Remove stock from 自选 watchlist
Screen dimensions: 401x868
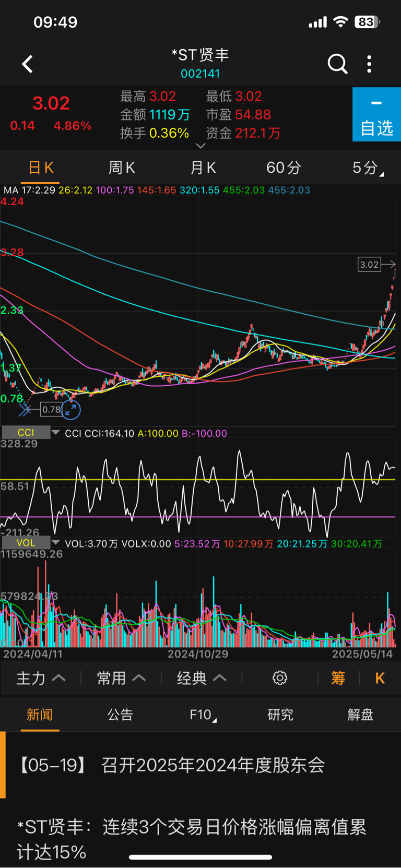tap(376, 114)
